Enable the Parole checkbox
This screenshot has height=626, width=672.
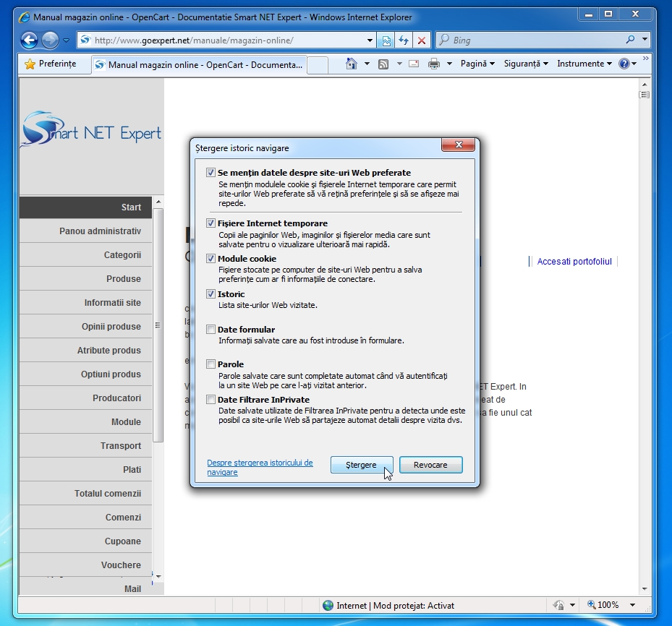211,364
